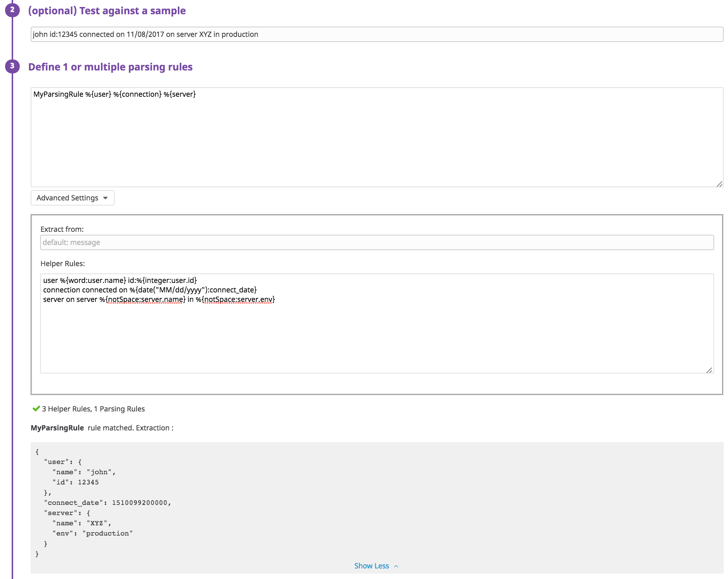Click Advanced Settings dropdown arrow
The height and width of the screenshot is (579, 728).
click(106, 198)
